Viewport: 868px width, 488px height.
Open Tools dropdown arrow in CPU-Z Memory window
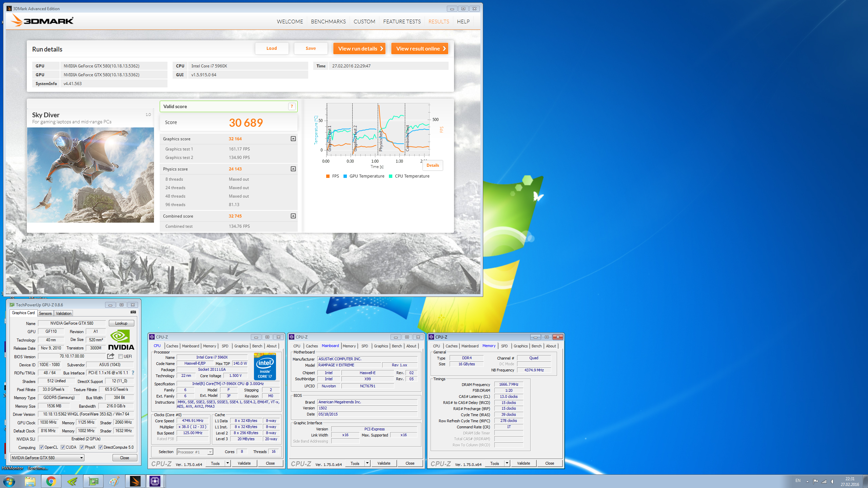point(507,463)
